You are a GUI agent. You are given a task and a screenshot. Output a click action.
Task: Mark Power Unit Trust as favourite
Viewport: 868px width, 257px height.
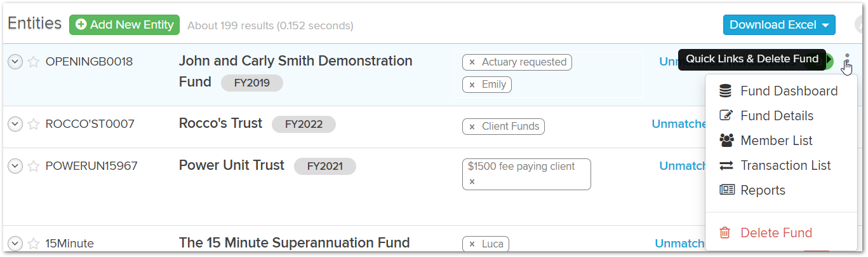(34, 166)
